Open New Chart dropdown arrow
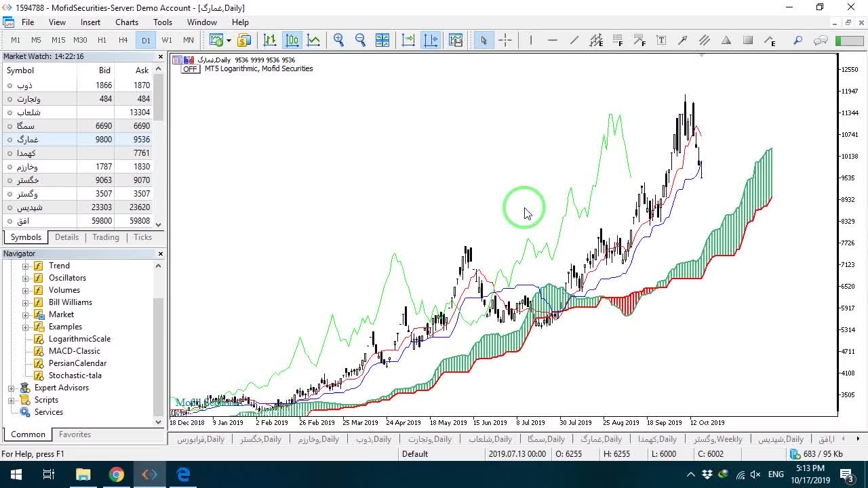The image size is (868, 488). click(x=229, y=41)
